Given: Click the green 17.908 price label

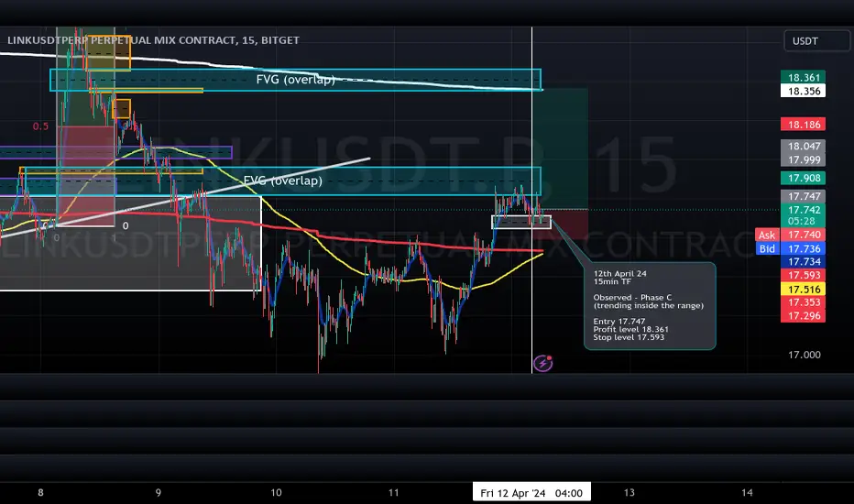Looking at the screenshot, I should pos(804,178).
